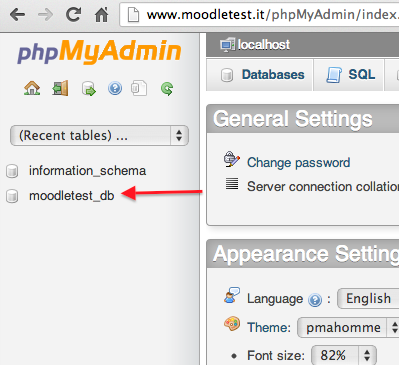The width and height of the screenshot is (399, 365).
Task: Open the Query window icon
Action: point(89,89)
